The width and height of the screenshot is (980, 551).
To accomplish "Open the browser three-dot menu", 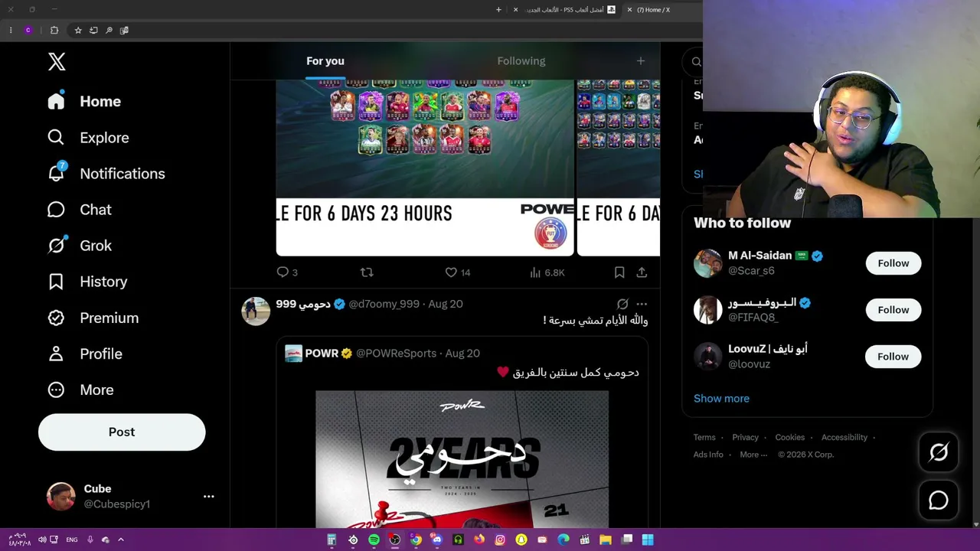I will [x=11, y=31].
